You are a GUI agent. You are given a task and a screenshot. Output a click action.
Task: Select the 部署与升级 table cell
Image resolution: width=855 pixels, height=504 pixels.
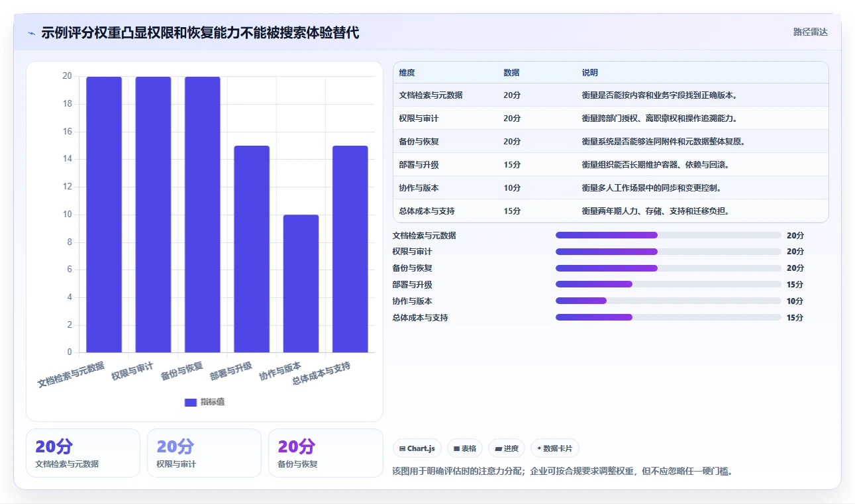pos(419,165)
